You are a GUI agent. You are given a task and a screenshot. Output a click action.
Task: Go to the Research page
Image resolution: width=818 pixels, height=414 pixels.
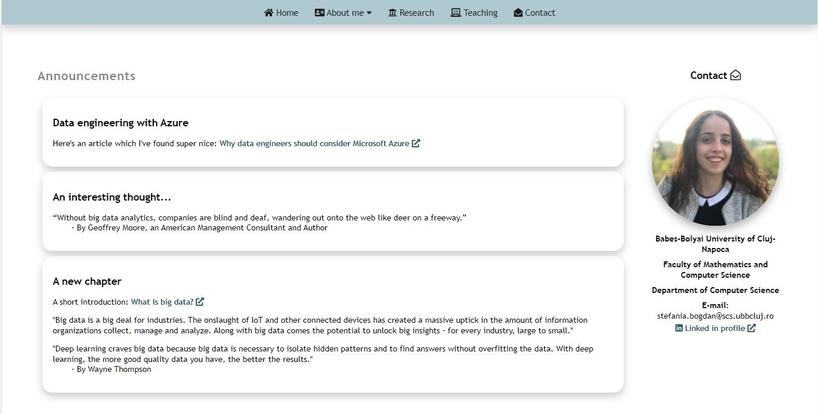[411, 13]
